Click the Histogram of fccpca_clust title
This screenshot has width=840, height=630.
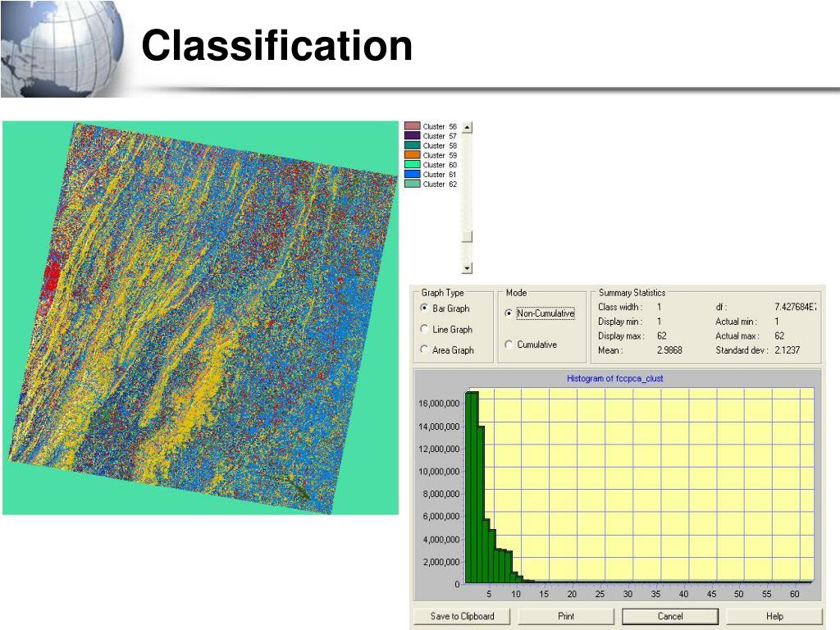pyautogui.click(x=615, y=379)
